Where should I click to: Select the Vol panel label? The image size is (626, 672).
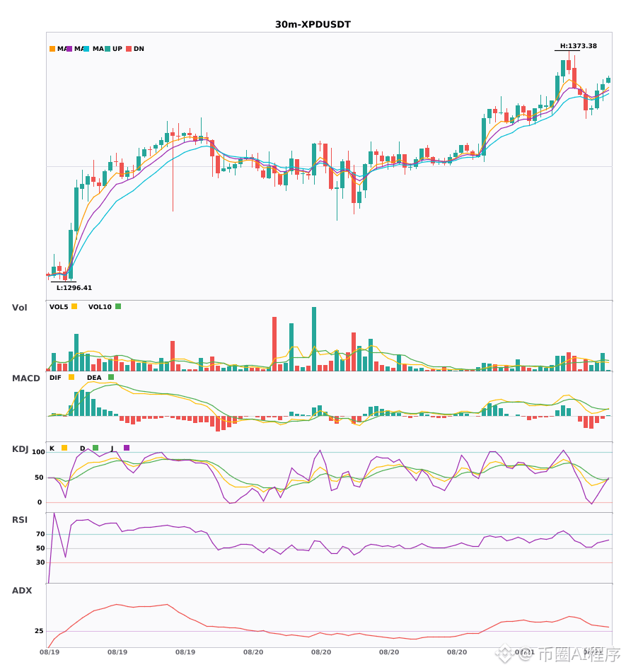(19, 308)
